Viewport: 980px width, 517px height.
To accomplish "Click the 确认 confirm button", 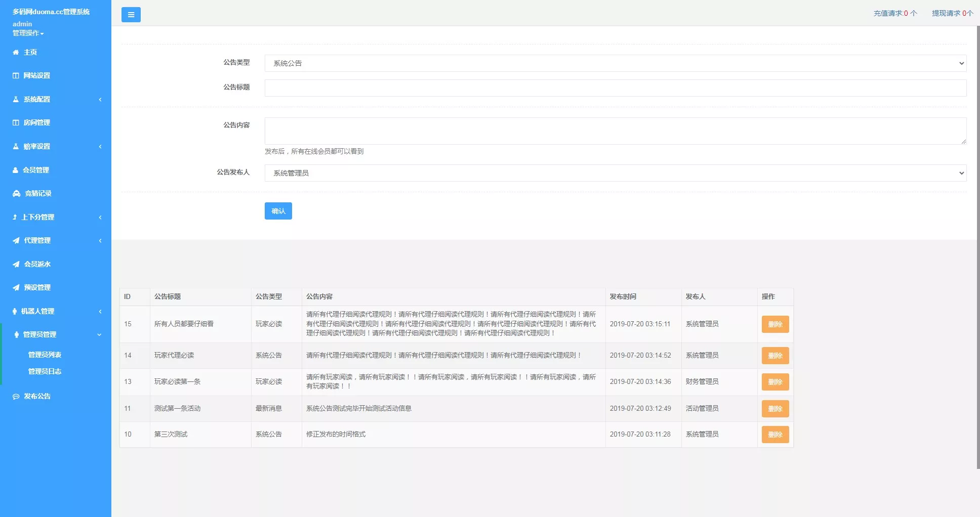I will [x=278, y=211].
